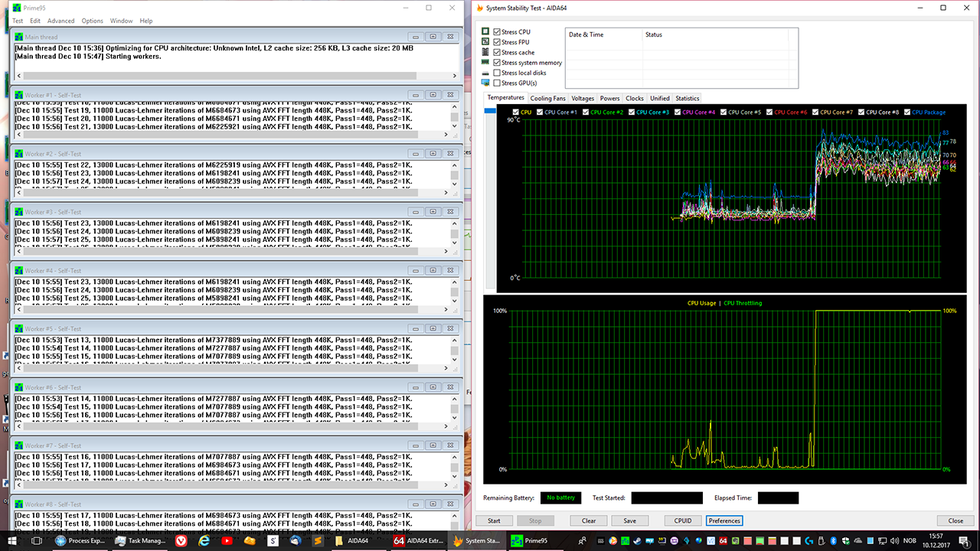Switch to Process Explorer in taskbar
The width and height of the screenshot is (980, 551).
click(x=80, y=540)
